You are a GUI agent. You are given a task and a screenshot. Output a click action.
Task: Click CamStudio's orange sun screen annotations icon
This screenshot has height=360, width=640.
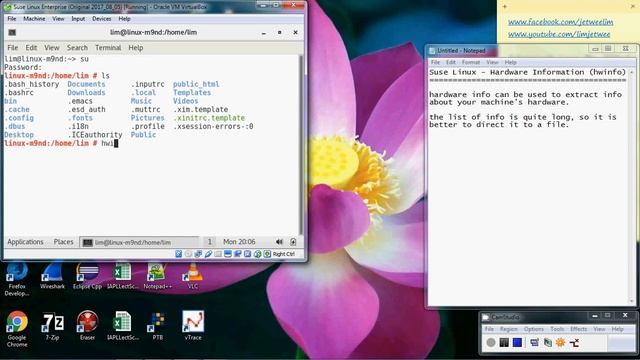tap(560, 342)
